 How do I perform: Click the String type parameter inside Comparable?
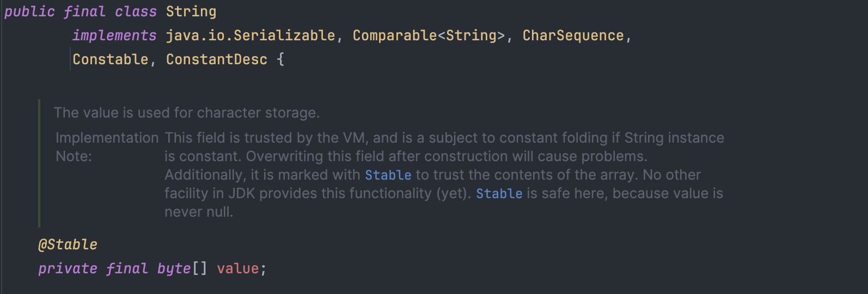tap(471, 36)
